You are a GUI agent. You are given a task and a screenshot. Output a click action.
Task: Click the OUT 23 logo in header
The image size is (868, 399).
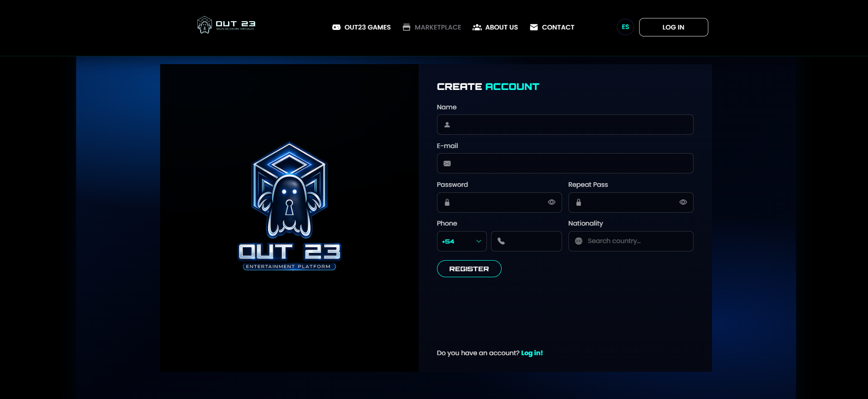[226, 25]
